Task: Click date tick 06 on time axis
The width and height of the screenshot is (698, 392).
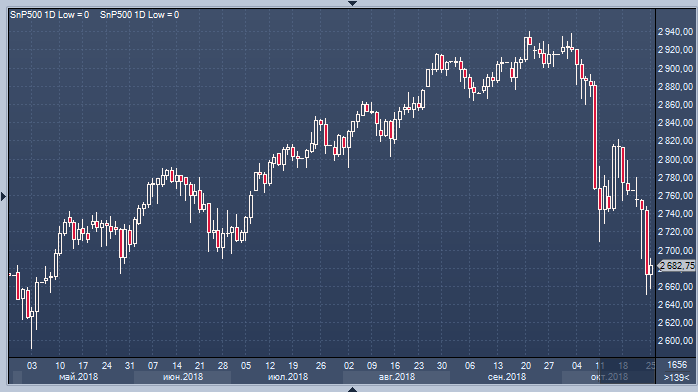Action: click(470, 366)
